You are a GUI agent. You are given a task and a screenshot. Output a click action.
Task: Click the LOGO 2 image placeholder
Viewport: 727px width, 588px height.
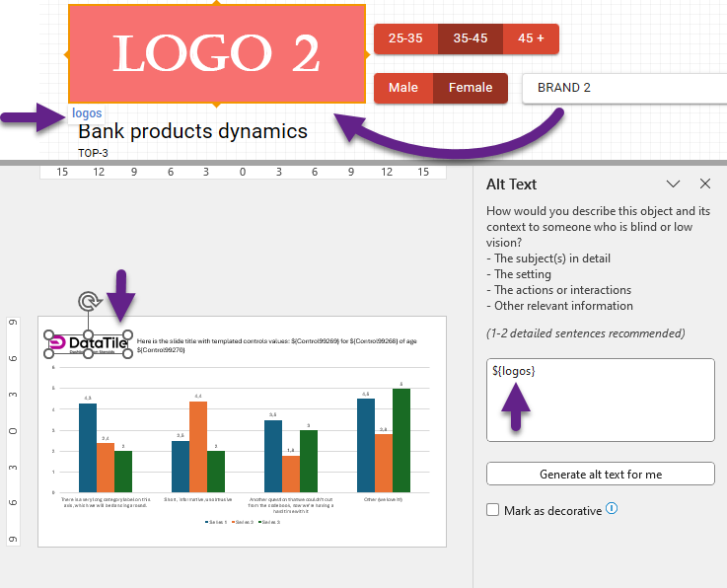pyautogui.click(x=216, y=54)
